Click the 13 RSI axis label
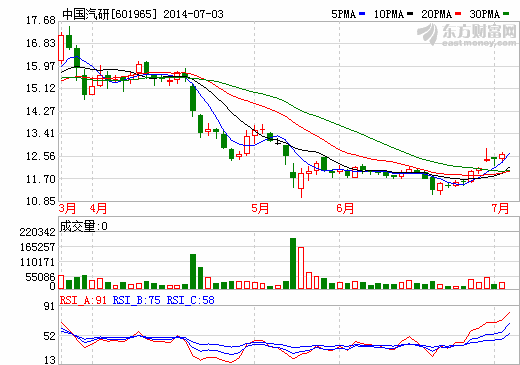The height and width of the screenshot is (365, 520). pyautogui.click(x=49, y=360)
